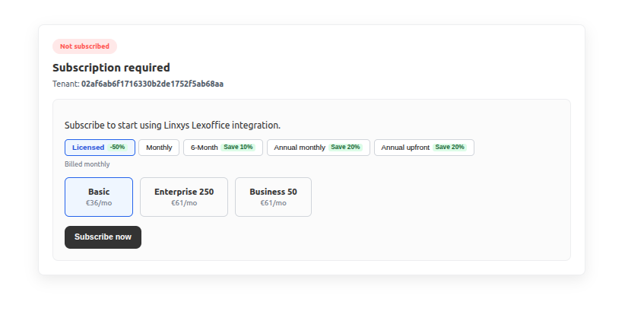Click Save 20% badge on Annual monthly

click(x=345, y=147)
